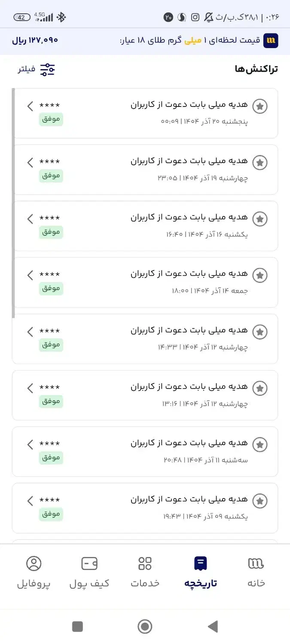Tap the star icon on the جمعه ۱۴ آذر transaction
The height and width of the screenshot is (644, 290).
point(260,275)
